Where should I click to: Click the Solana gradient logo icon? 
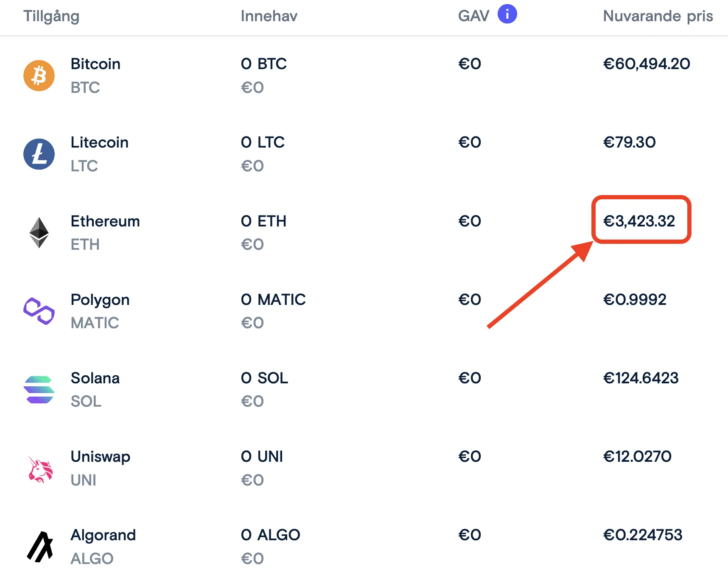(39, 389)
